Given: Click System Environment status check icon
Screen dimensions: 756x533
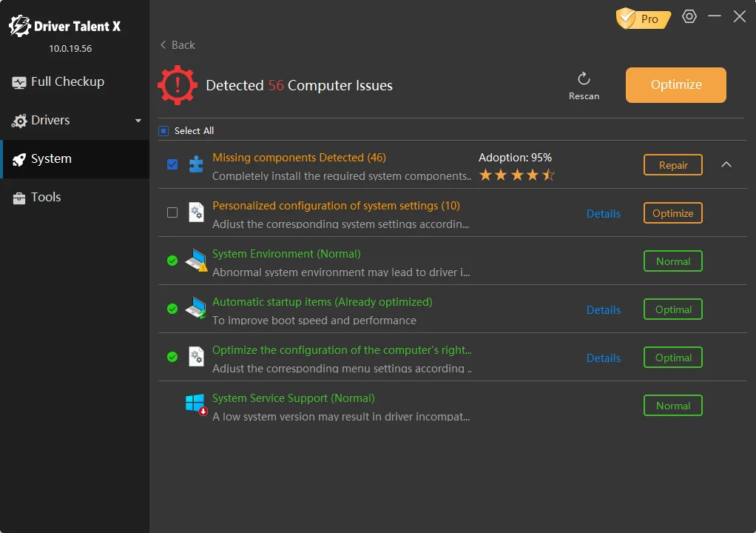Looking at the screenshot, I should pos(172,261).
